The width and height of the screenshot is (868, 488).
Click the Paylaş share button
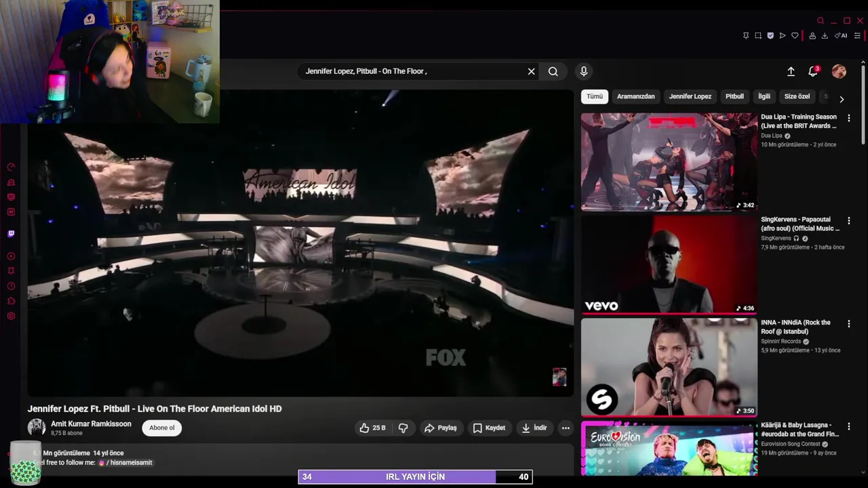coord(440,428)
